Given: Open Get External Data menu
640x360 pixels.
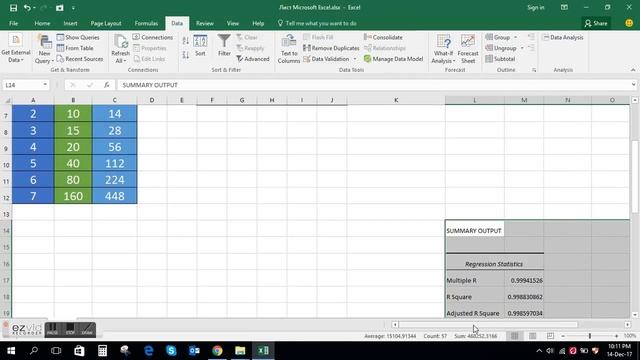Looking at the screenshot, I should pyautogui.click(x=16, y=49).
